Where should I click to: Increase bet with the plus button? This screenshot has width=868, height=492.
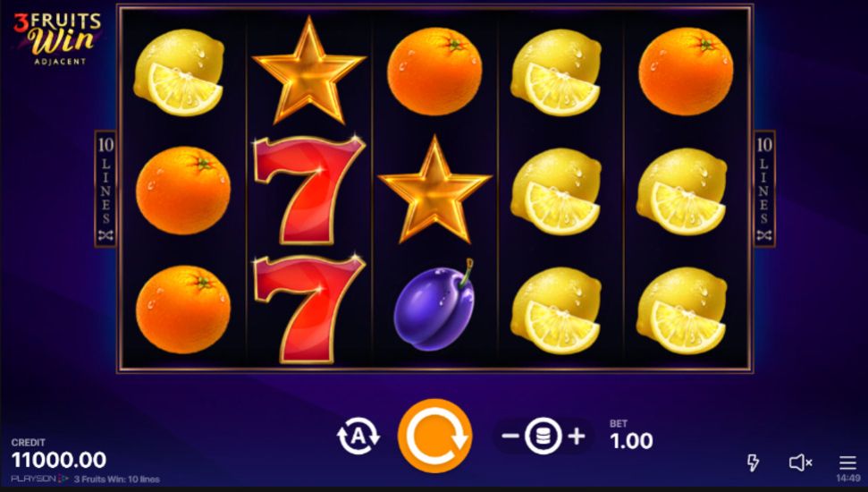[x=577, y=436]
